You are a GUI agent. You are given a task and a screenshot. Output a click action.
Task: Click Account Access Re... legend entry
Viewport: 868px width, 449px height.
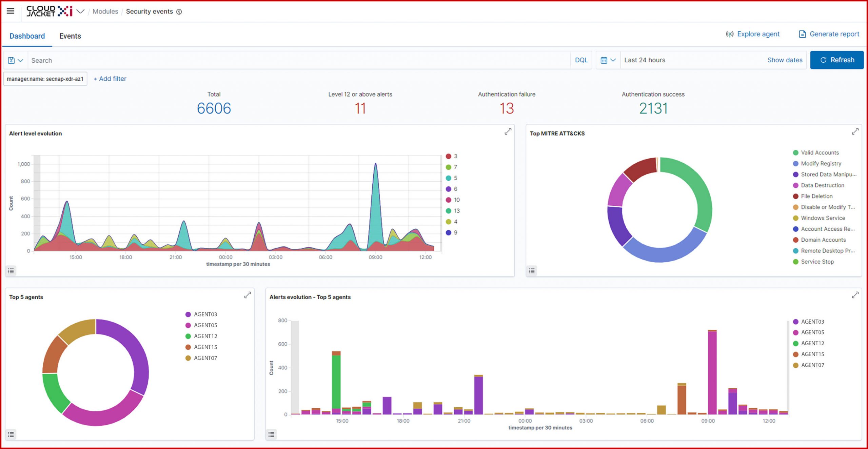[824, 229]
